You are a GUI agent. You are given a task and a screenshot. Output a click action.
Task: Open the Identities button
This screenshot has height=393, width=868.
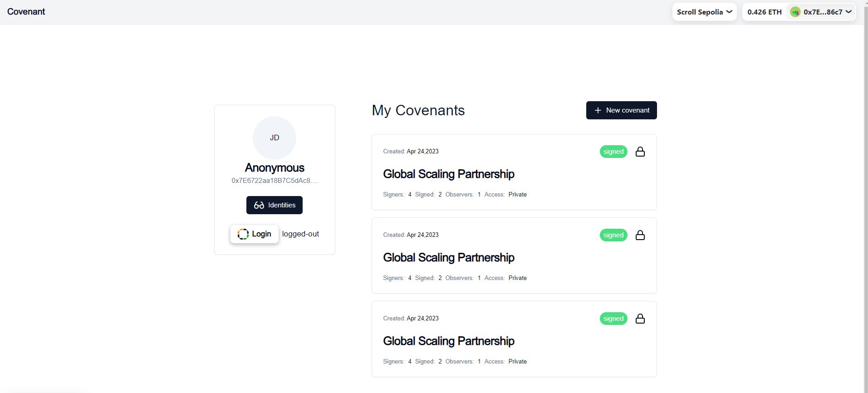pyautogui.click(x=275, y=205)
